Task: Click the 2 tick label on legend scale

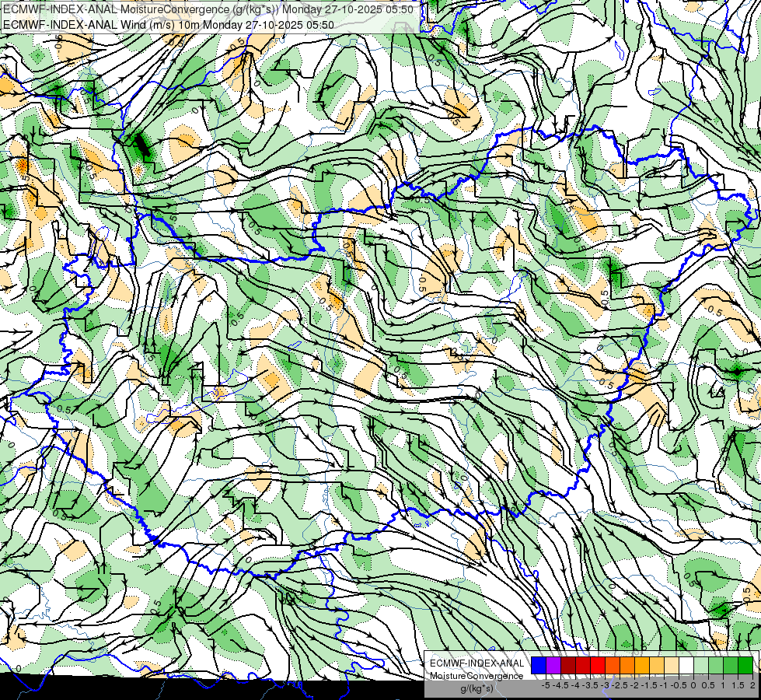Action: [x=752, y=685]
